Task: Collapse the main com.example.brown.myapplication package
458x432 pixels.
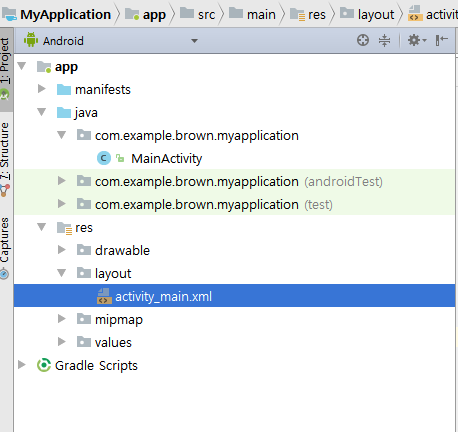Action: pos(62,135)
